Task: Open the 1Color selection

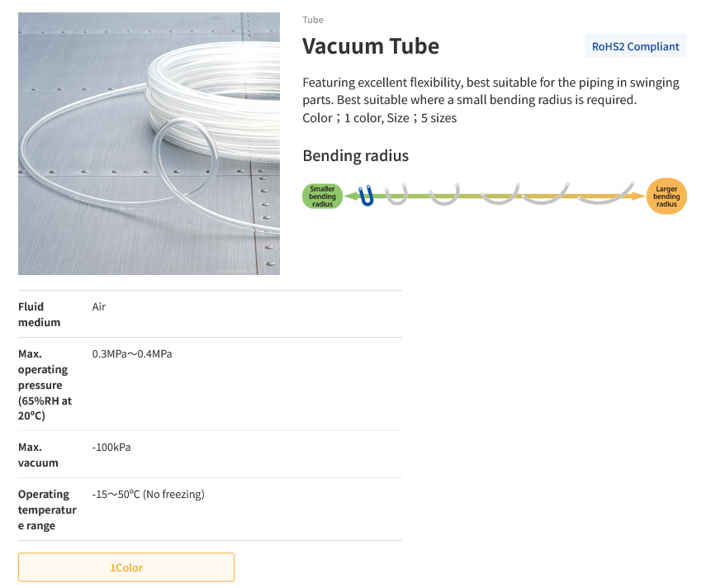Action: pyautogui.click(x=126, y=567)
